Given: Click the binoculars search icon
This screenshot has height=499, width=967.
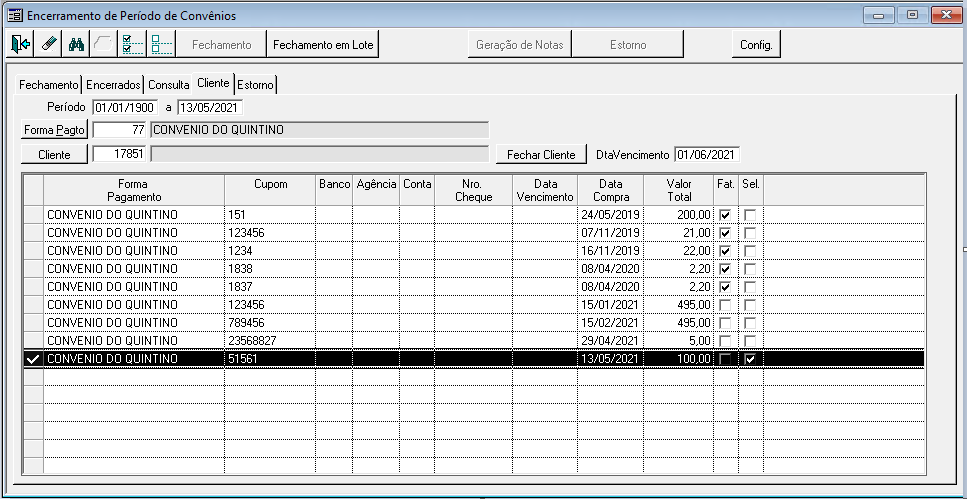Looking at the screenshot, I should pyautogui.click(x=76, y=44).
